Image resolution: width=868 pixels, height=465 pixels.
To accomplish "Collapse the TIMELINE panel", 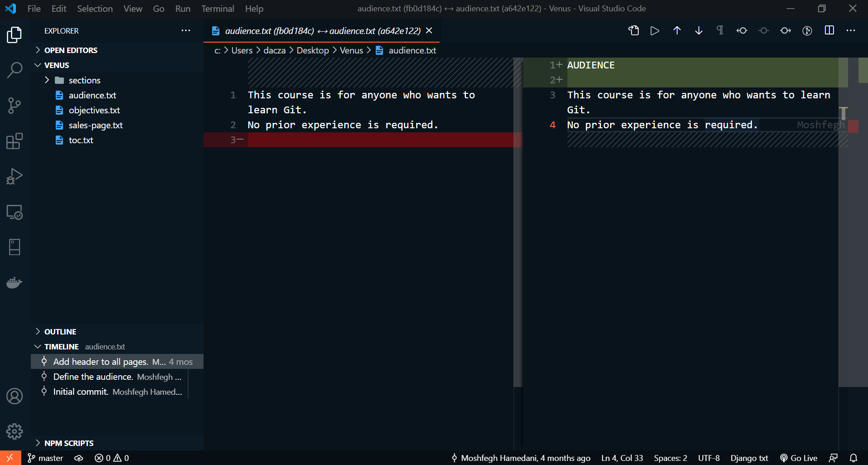I will (x=61, y=347).
